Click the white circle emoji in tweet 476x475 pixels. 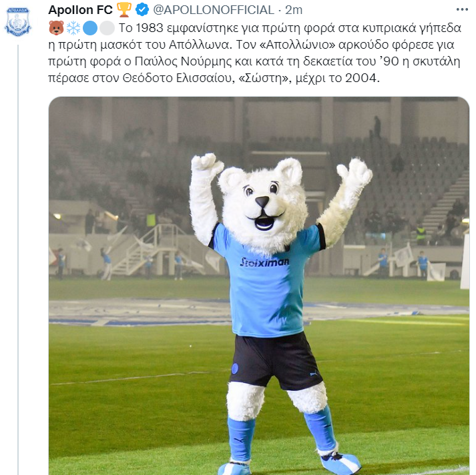[106, 28]
